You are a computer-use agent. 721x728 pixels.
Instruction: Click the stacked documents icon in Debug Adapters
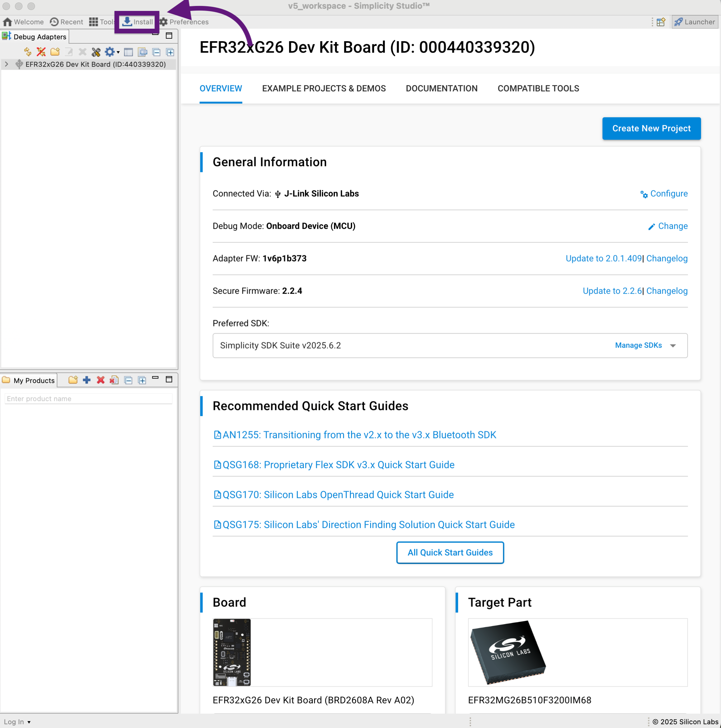142,52
